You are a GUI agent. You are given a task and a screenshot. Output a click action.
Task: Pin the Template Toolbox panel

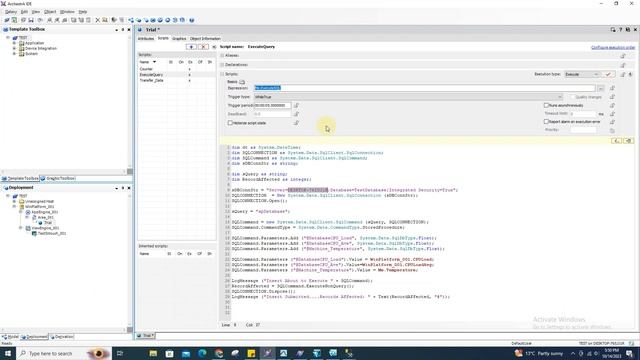122,30
